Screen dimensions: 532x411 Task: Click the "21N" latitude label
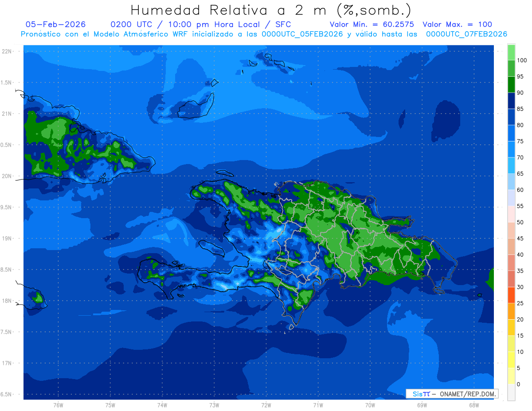pos(6,114)
